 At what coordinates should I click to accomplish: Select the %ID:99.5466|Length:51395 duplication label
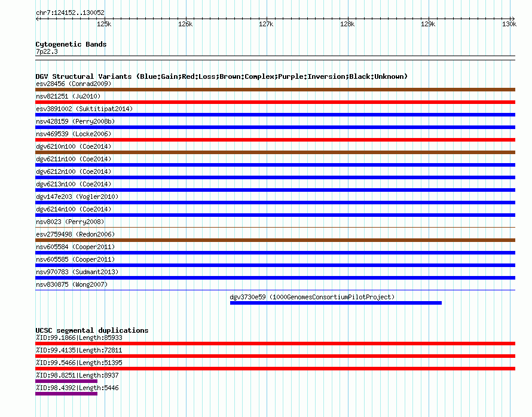pos(79,363)
